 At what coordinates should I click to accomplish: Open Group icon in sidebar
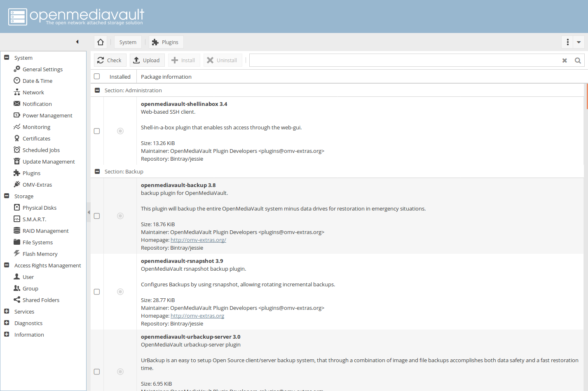17,288
